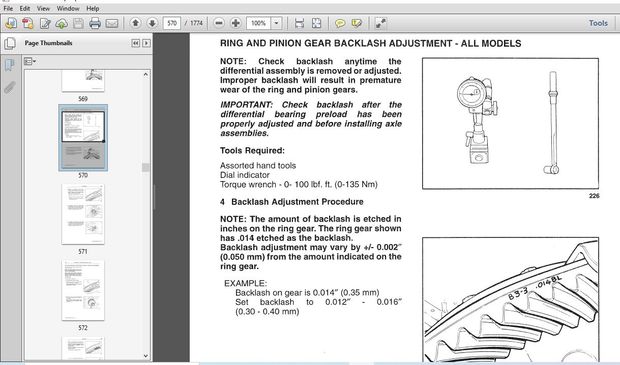
Task: Click the dial indicator and torque wrench figure
Action: pos(510,123)
